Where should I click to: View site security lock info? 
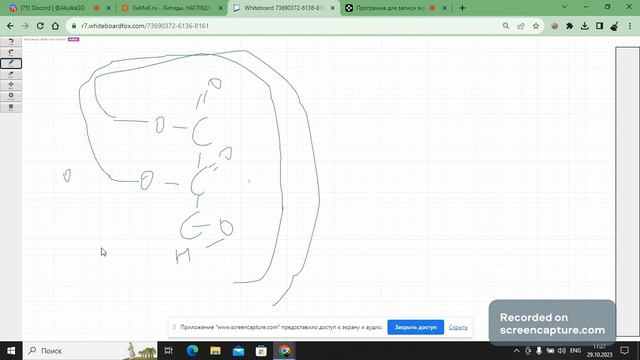(x=74, y=26)
